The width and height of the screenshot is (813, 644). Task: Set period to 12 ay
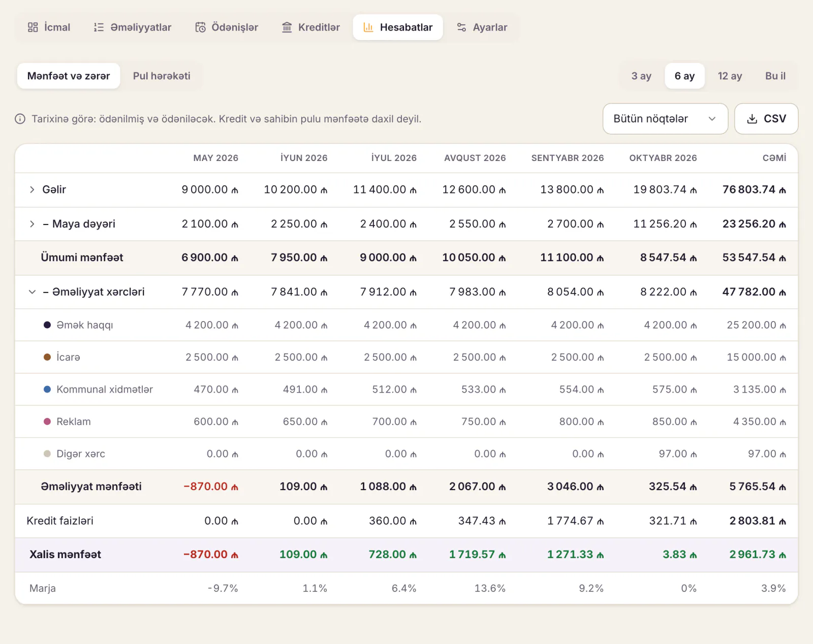pyautogui.click(x=730, y=76)
